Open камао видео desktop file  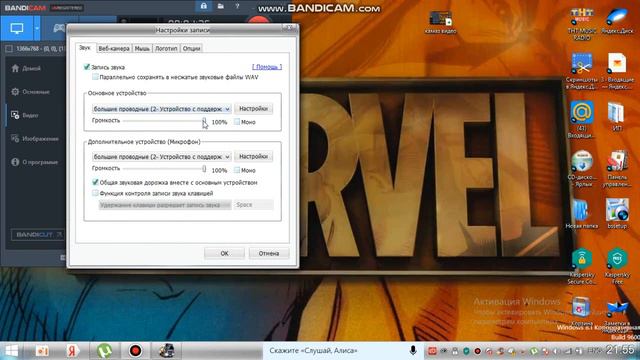(440, 22)
